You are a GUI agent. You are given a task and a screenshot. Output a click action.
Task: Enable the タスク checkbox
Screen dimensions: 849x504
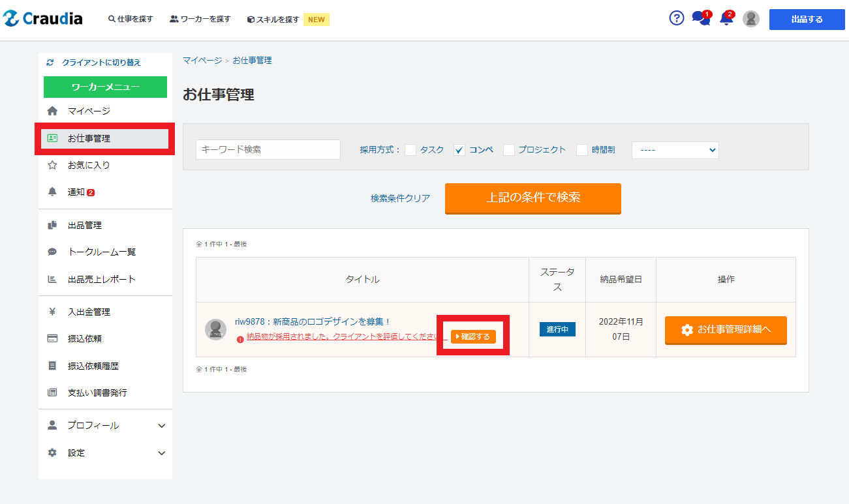pyautogui.click(x=410, y=150)
